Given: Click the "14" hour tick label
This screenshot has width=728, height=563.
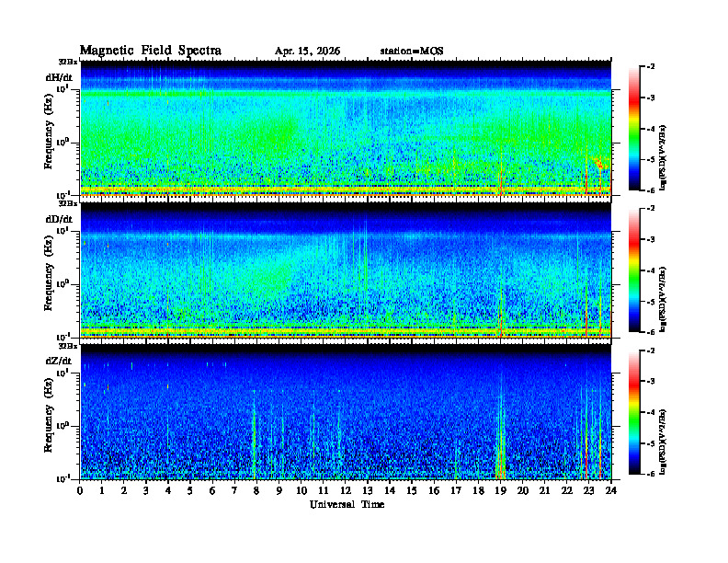Looking at the screenshot, I should point(390,490).
